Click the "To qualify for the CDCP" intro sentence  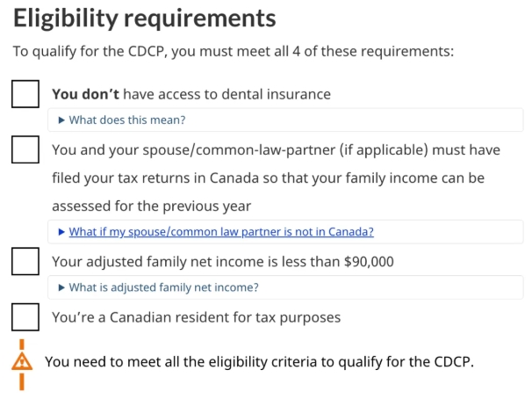tap(233, 51)
